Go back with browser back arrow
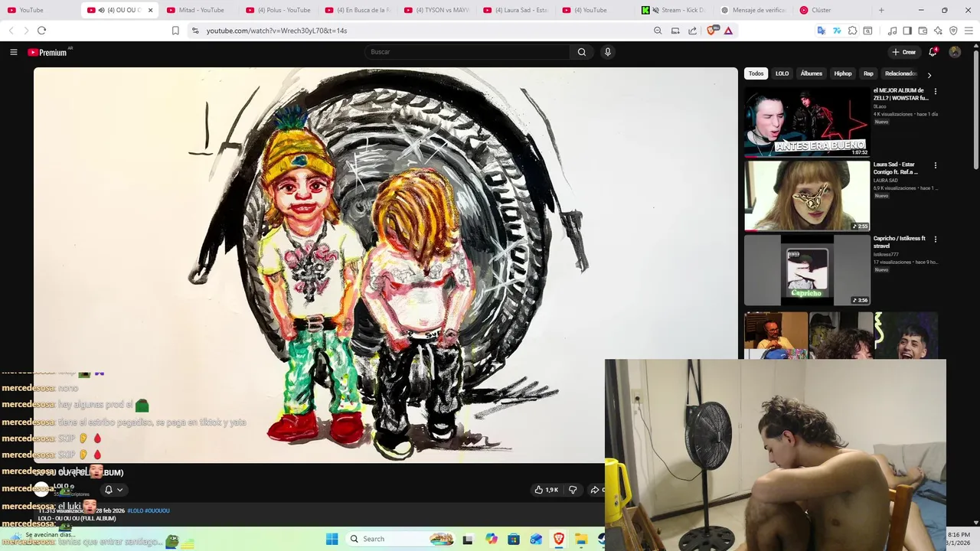This screenshot has width=980, height=551. click(x=11, y=31)
